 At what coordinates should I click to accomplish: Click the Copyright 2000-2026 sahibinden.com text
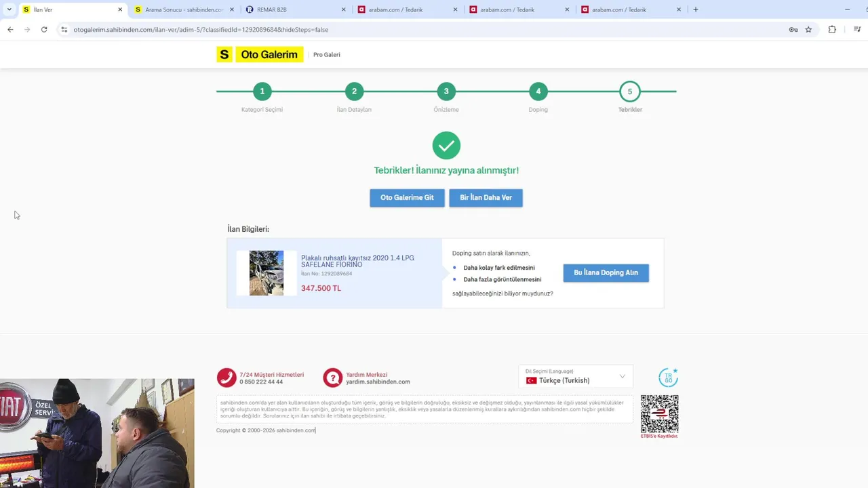[266, 430]
